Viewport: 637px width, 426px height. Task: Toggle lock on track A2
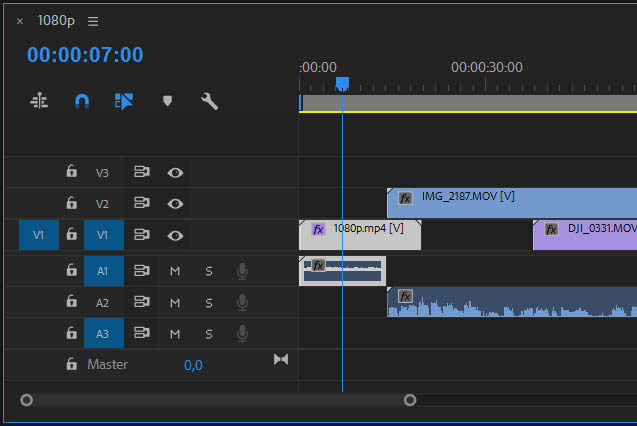click(72, 301)
